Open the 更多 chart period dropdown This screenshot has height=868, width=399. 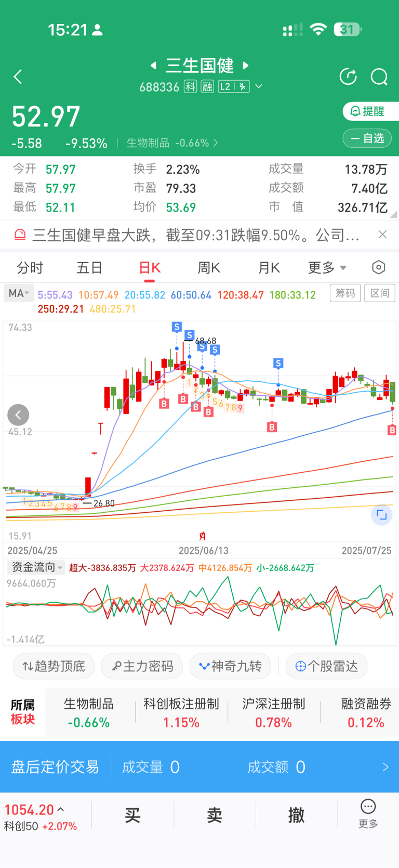point(327,268)
